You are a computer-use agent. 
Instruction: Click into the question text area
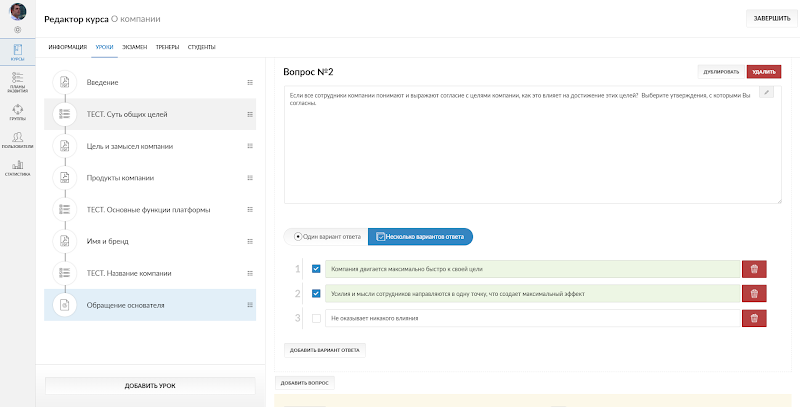tap(533, 144)
